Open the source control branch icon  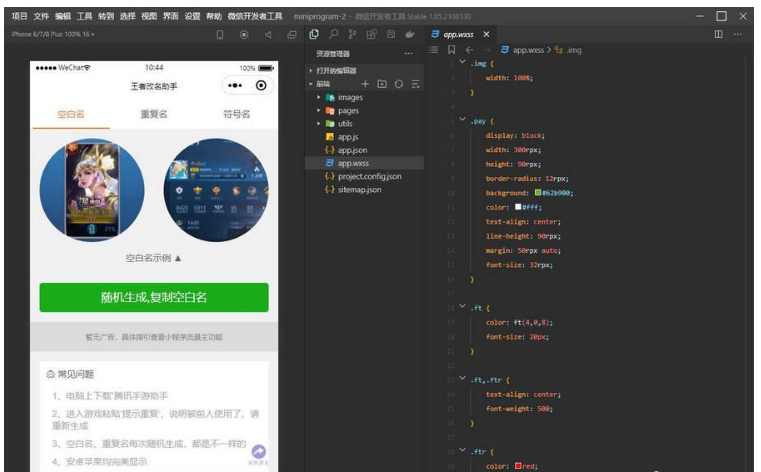352,34
